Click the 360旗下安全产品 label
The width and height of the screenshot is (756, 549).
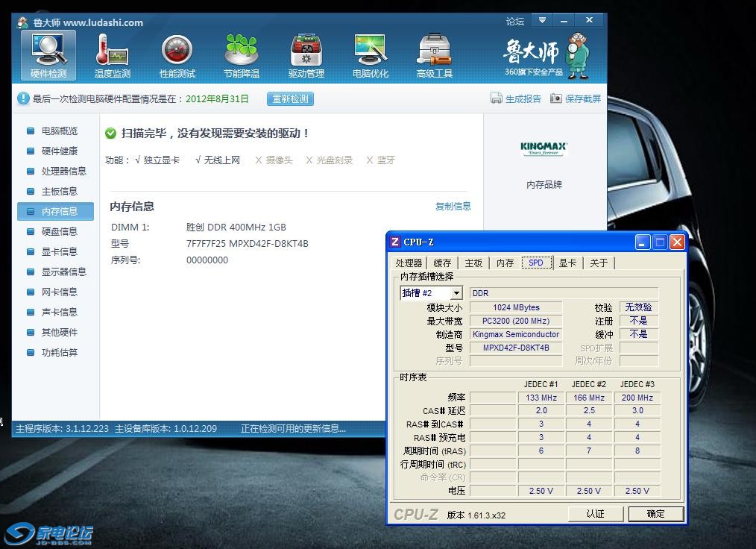(534, 72)
